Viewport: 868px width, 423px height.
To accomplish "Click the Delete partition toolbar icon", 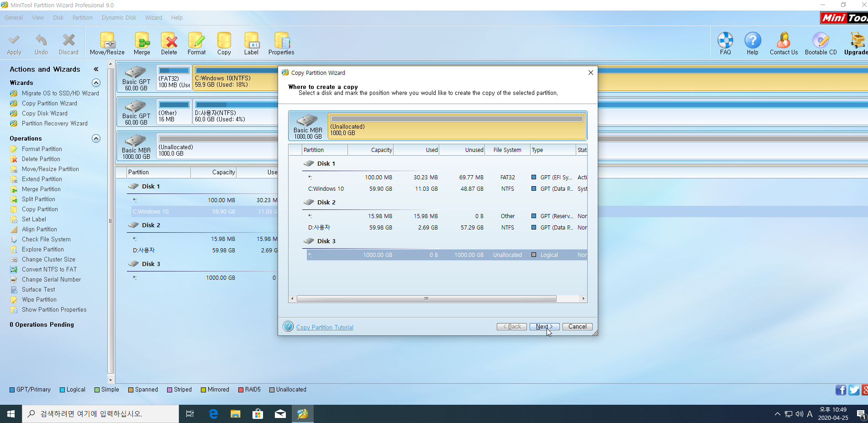I will 169,40.
